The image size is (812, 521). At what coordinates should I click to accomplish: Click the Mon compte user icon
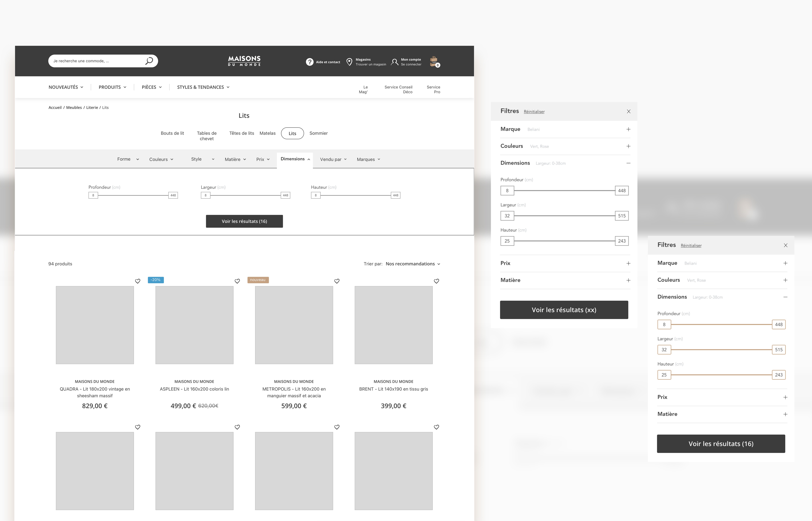tap(394, 62)
